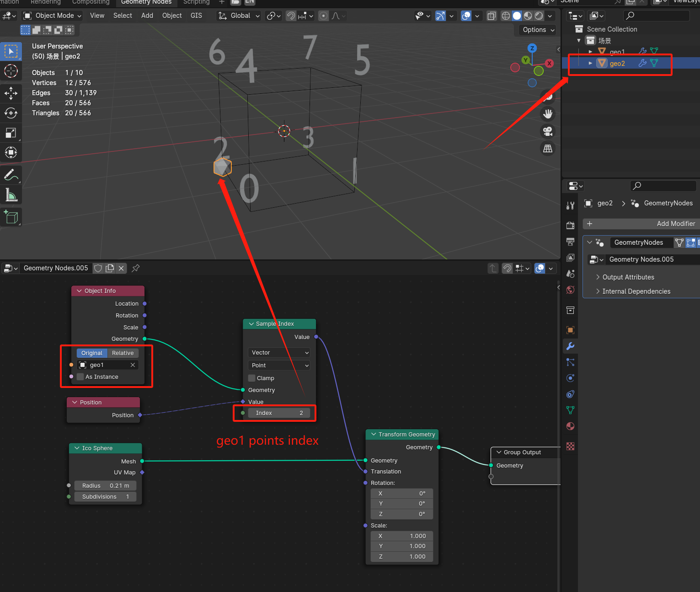This screenshot has height=592, width=700.
Task: Open the Object properties tab icon
Action: coord(570,330)
